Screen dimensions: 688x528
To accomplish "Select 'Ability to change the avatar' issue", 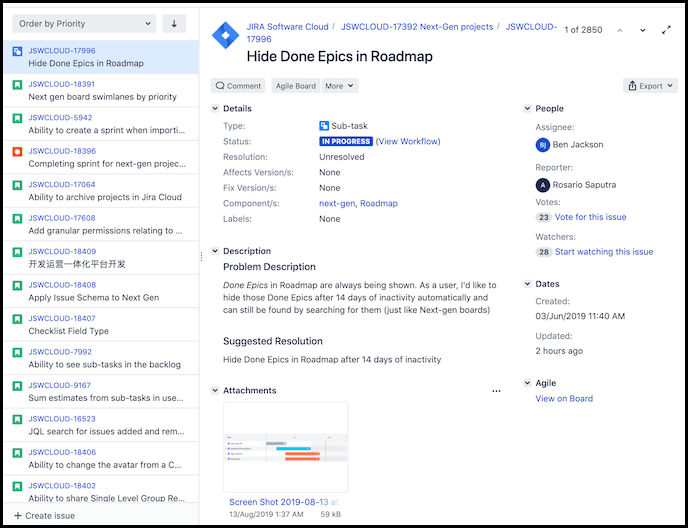I will (x=105, y=465).
